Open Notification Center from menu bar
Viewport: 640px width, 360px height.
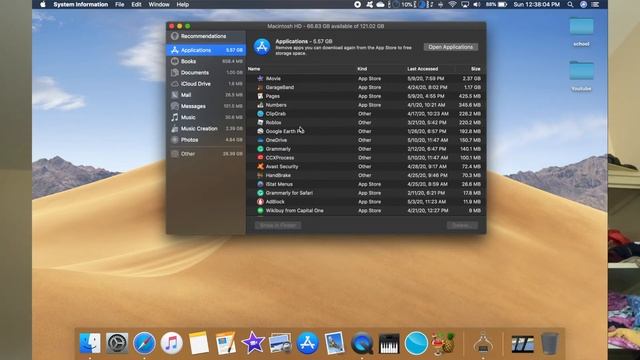pyautogui.click(x=596, y=4)
